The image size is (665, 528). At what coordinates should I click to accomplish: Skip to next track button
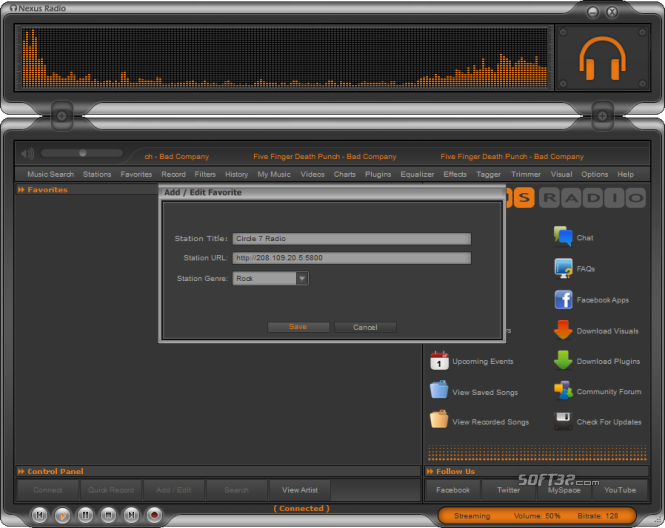(131, 515)
